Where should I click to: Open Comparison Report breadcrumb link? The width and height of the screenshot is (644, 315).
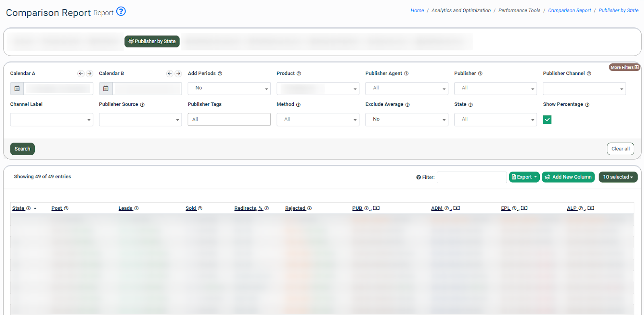[569, 10]
